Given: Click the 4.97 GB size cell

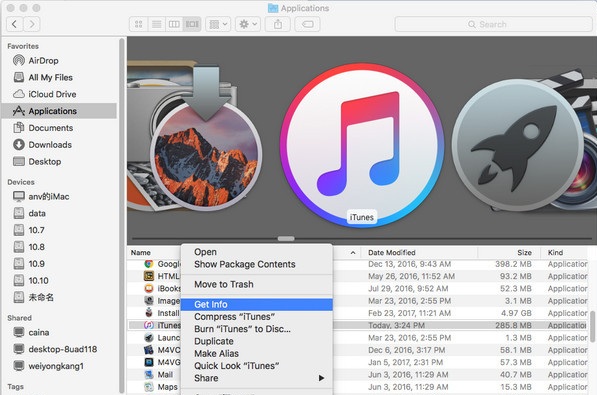Looking at the screenshot, I should (x=516, y=313).
